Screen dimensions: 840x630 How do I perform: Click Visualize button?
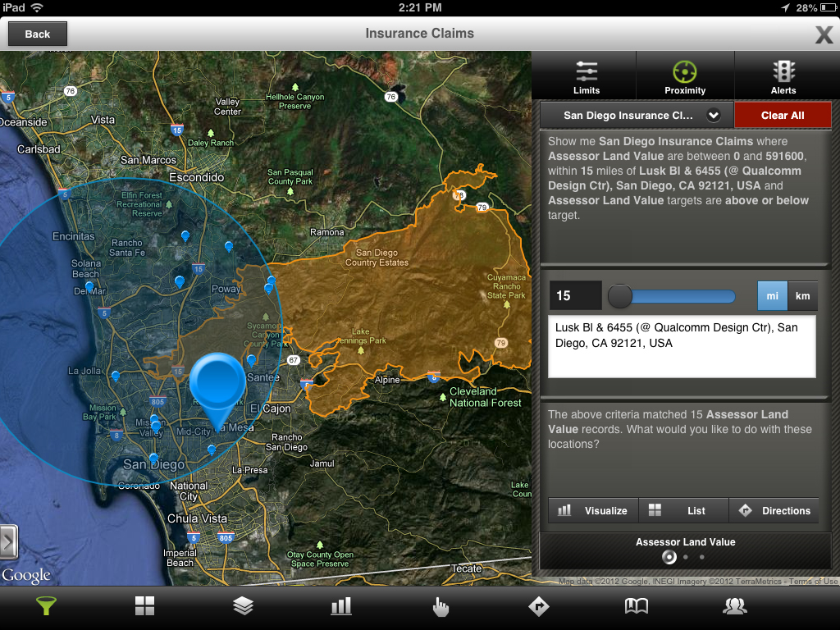click(x=594, y=510)
